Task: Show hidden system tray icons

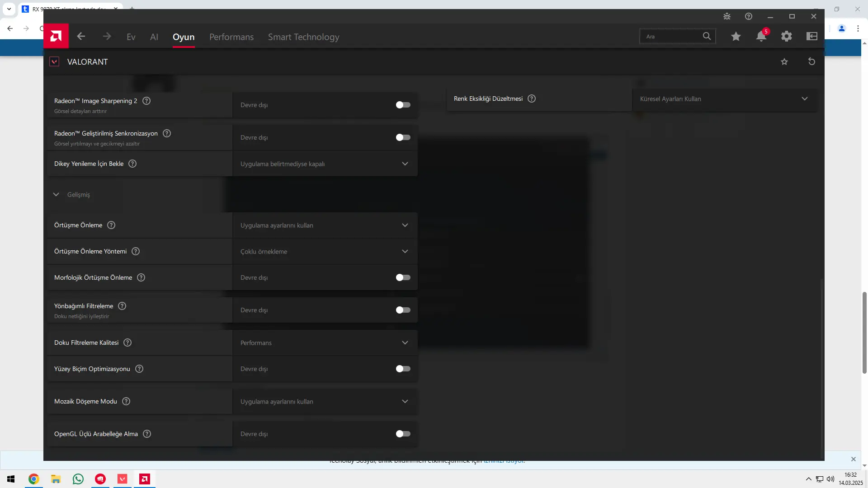Action: [x=808, y=479]
